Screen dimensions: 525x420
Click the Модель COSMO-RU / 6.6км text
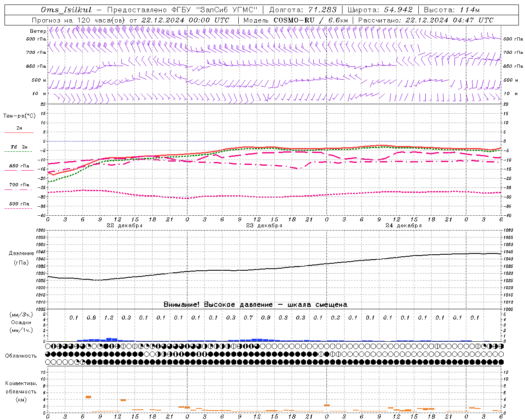296,20
